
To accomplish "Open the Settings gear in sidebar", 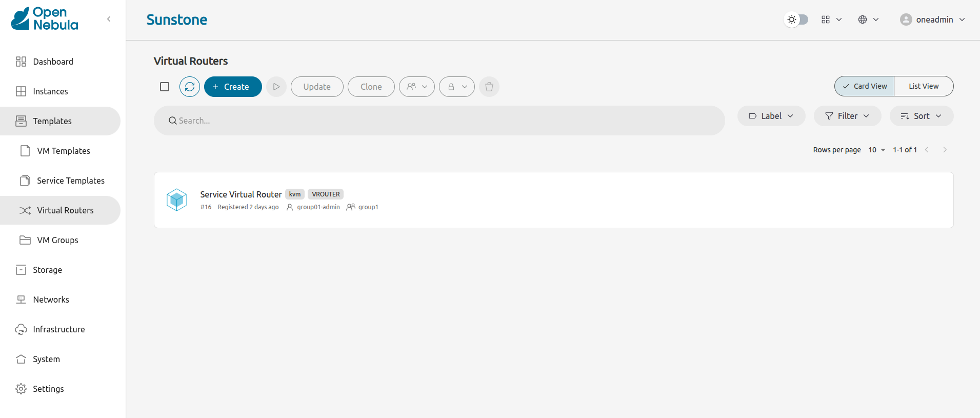I will click(x=21, y=389).
